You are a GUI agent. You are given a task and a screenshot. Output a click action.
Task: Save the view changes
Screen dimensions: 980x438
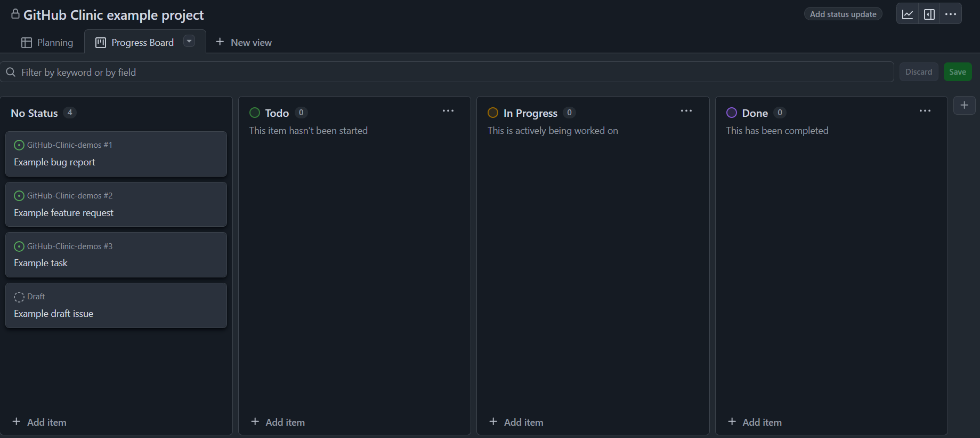click(x=958, y=72)
